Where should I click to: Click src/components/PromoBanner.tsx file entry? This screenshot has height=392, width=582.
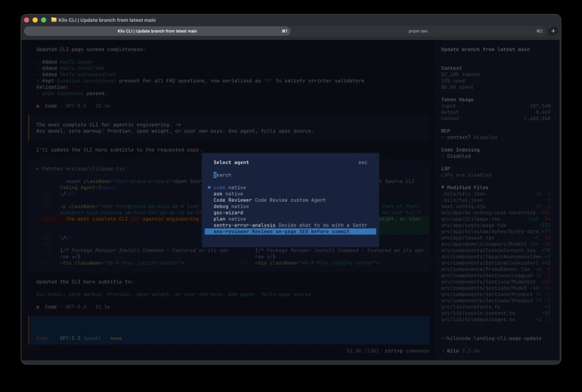[496, 269]
